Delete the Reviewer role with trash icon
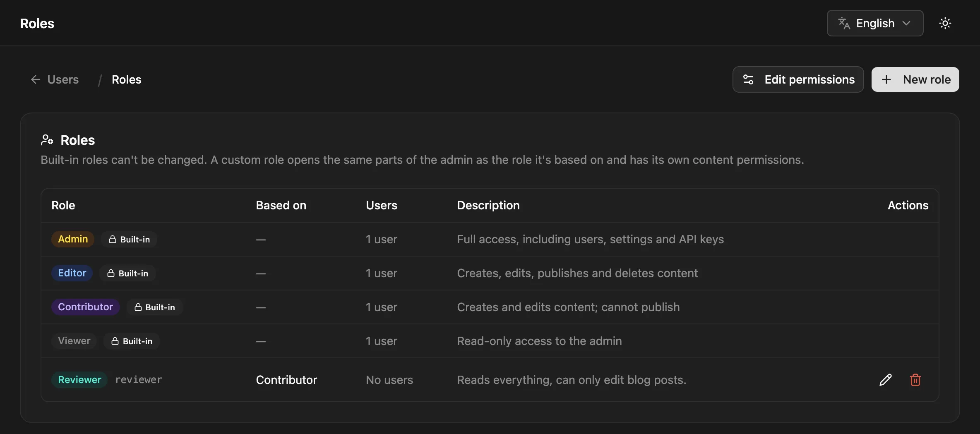980x434 pixels. pyautogui.click(x=915, y=380)
